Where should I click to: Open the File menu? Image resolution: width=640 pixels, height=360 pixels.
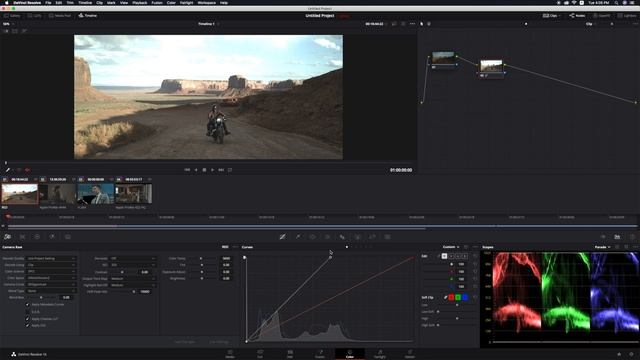pyautogui.click(x=48, y=2)
